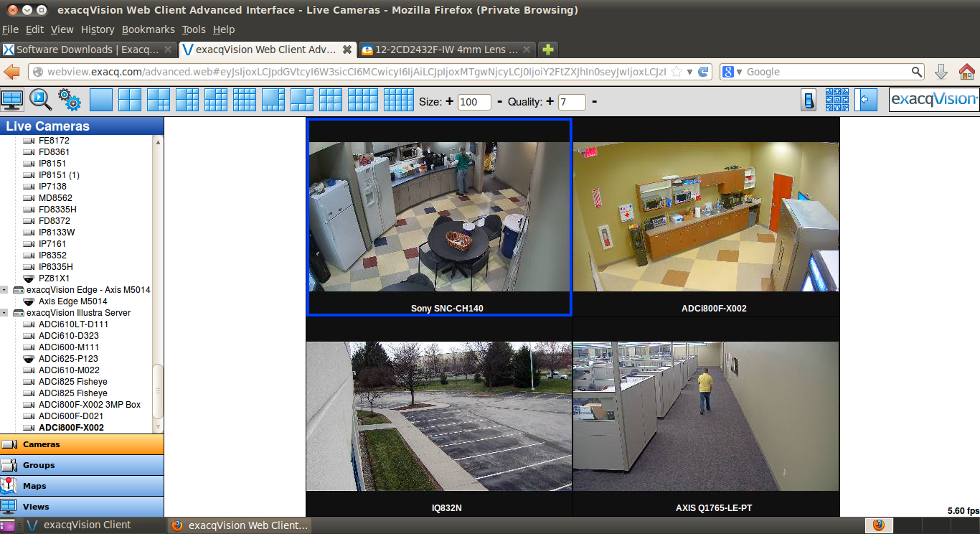Collapse the exacqVision Edge - Axis M5014 node

coord(4,290)
